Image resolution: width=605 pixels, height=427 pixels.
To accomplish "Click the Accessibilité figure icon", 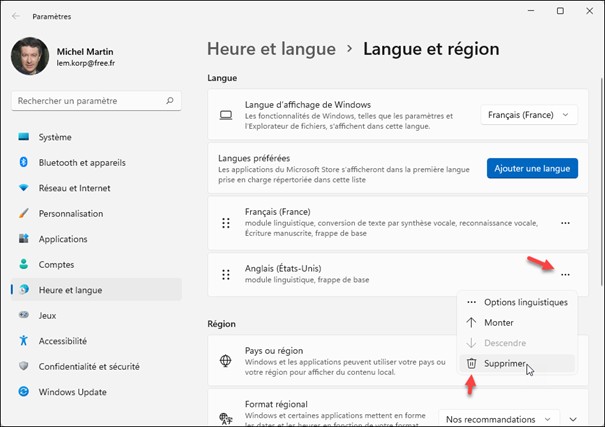I will [24, 341].
